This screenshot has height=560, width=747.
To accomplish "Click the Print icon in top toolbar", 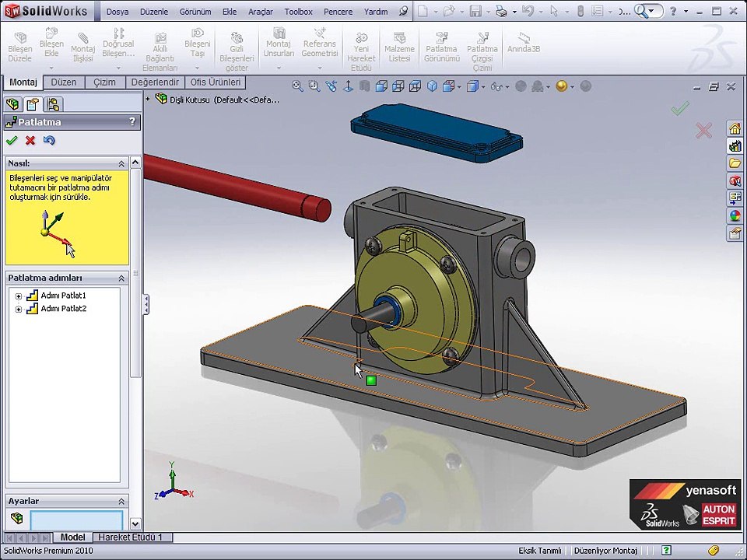I will pos(501,12).
